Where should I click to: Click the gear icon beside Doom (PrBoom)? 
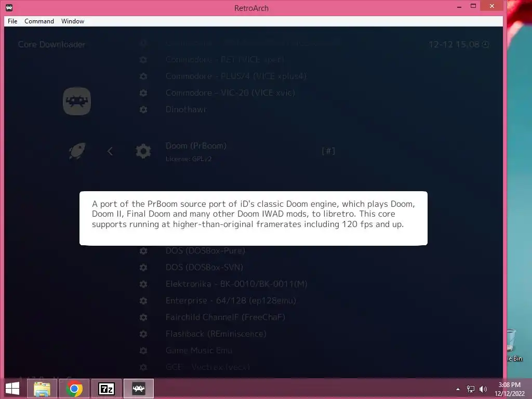[143, 151]
